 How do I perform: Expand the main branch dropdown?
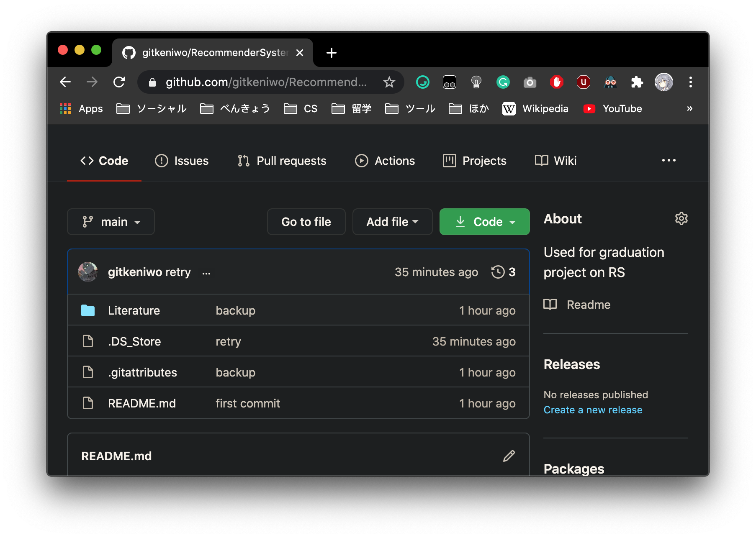tap(111, 222)
